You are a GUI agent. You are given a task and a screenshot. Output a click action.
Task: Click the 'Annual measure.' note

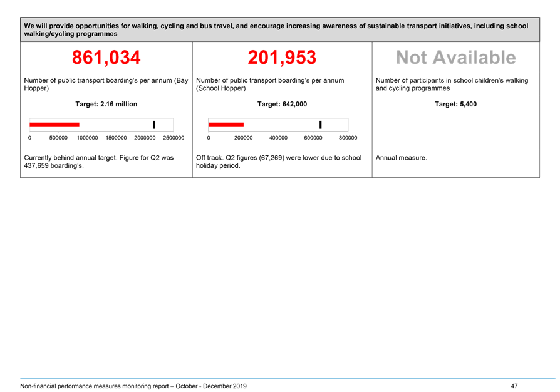tap(401, 158)
